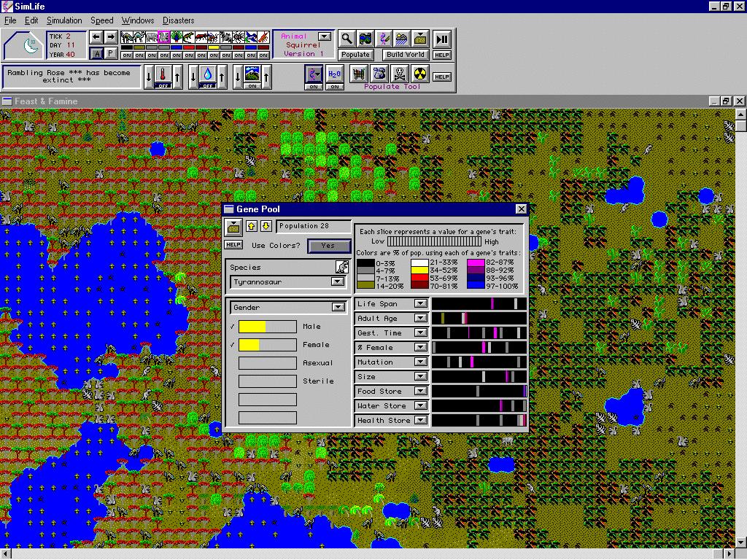The height and width of the screenshot is (560, 747).
Task: Open the Tyrannosaur species dropdown
Action: tap(337, 282)
